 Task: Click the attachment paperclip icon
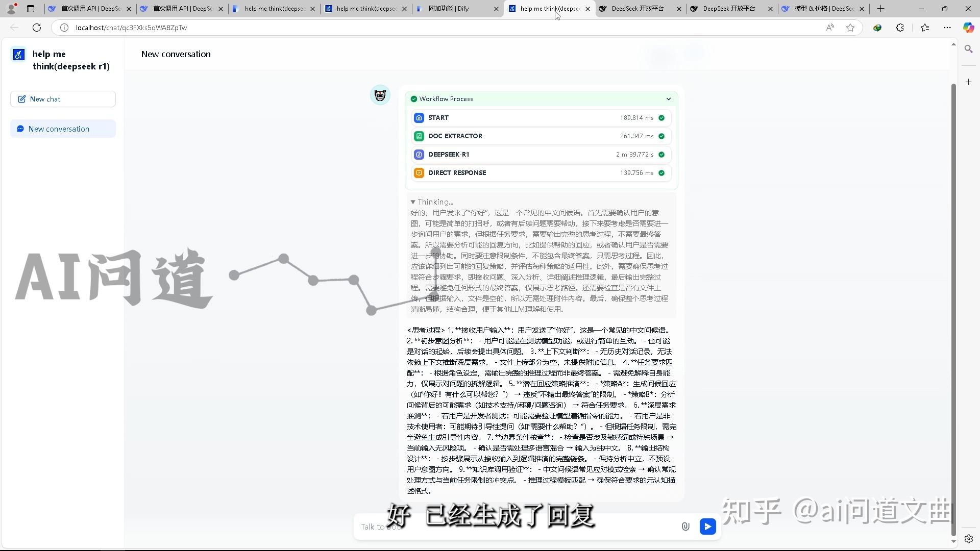(685, 527)
